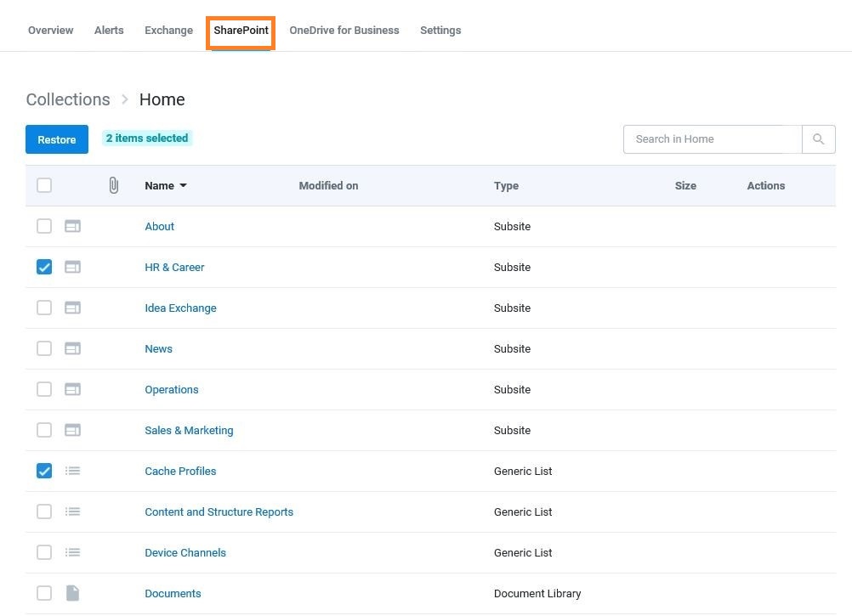Click the subsite icon beside Operations
The image size is (852, 616).
click(x=73, y=389)
